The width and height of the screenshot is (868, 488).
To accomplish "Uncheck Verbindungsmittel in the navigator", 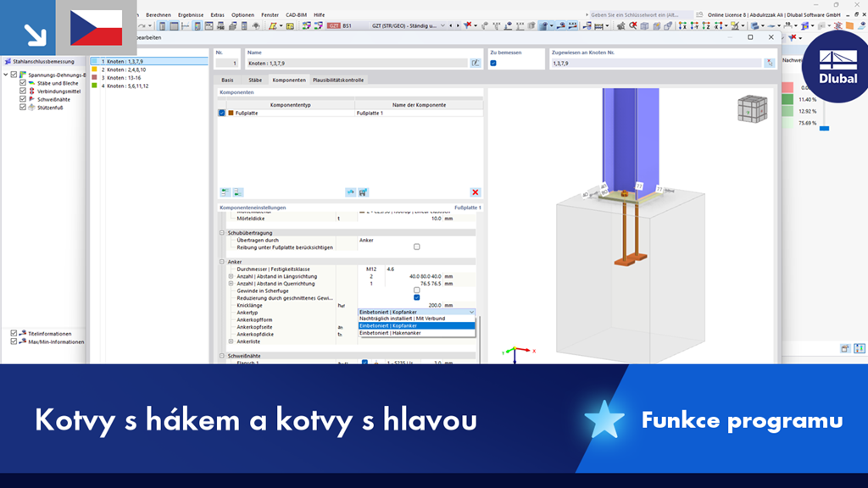I will (x=23, y=91).
